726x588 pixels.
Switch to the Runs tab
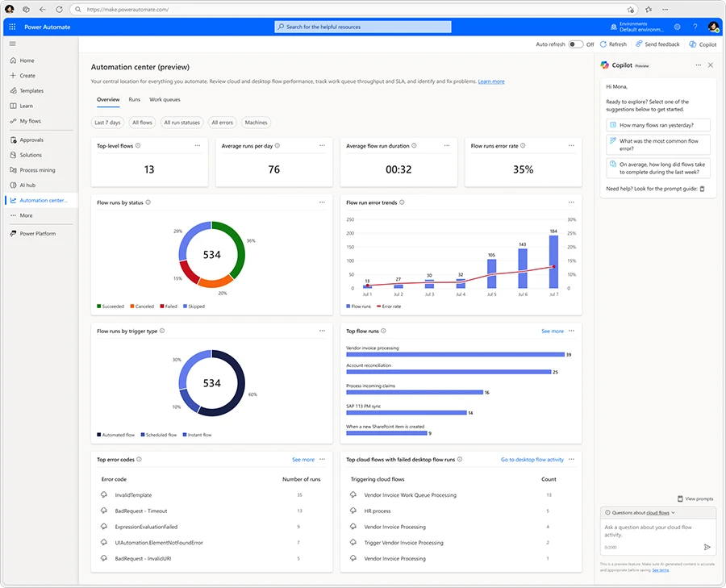(x=136, y=99)
